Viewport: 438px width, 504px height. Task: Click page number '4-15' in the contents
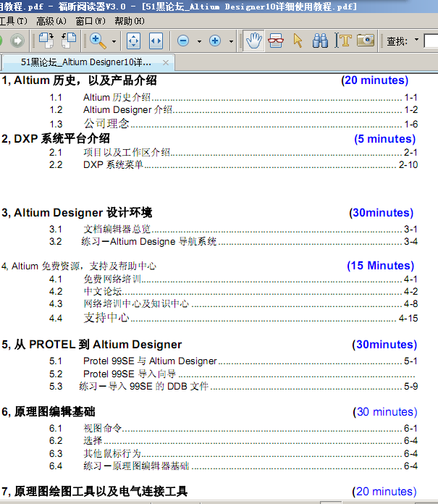pos(408,318)
